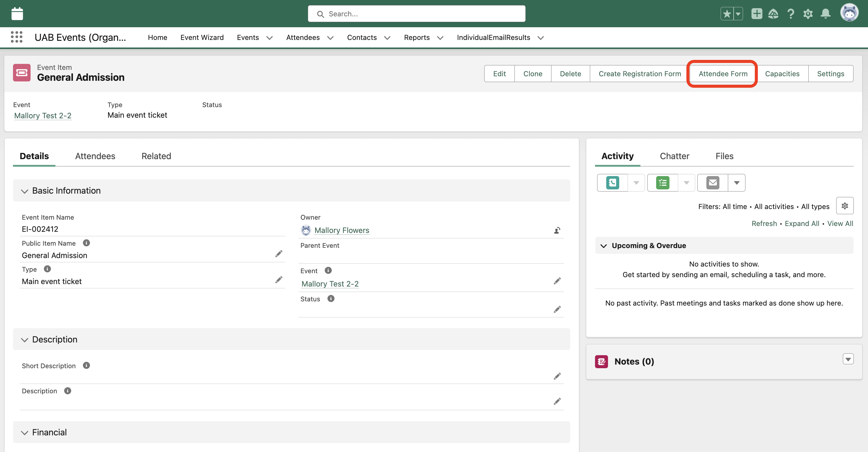The height and width of the screenshot is (452, 868).
Task: Collapse the Basic Information section
Action: coord(24,191)
